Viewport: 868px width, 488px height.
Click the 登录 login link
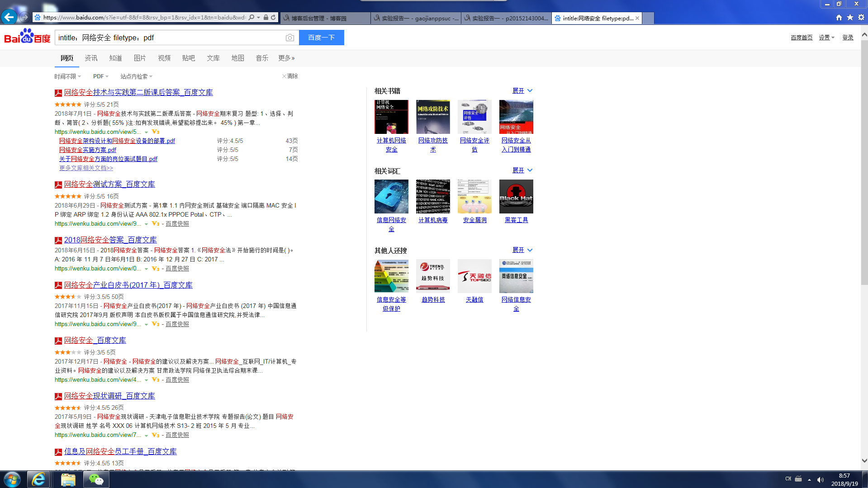[848, 38]
